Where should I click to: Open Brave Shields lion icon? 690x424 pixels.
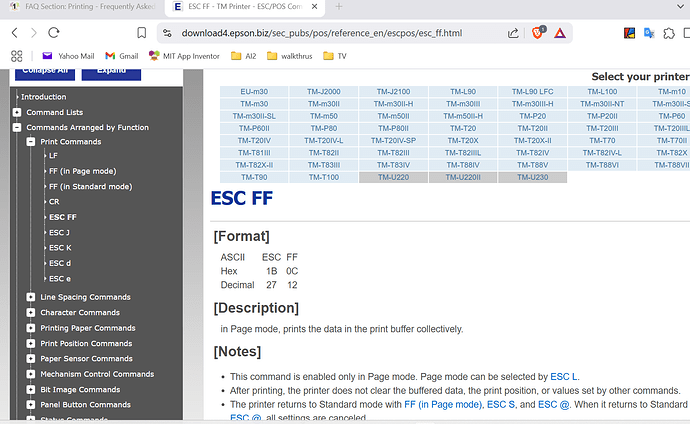pos(538,33)
